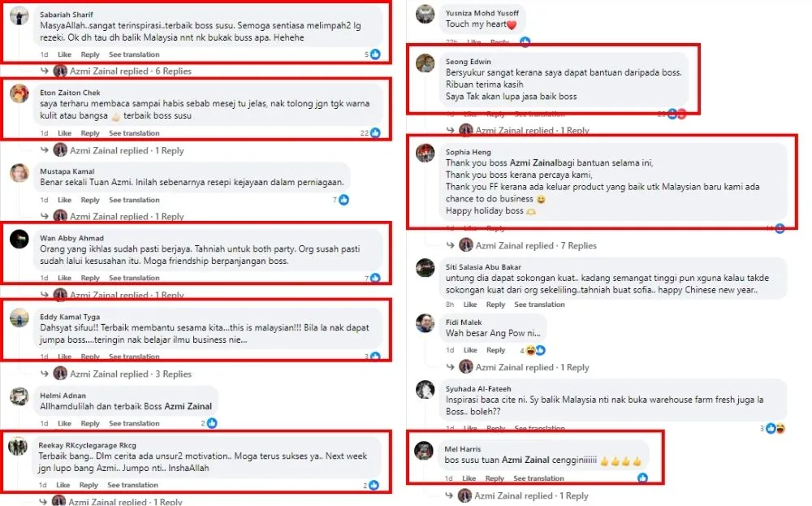Screen dimensions: 812x506
Task: Reply to Fidi Malek's comment
Action: coord(495,351)
